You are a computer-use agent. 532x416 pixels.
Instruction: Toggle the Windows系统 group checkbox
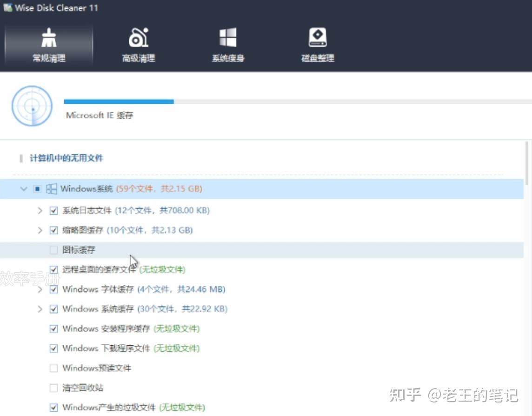coord(37,189)
